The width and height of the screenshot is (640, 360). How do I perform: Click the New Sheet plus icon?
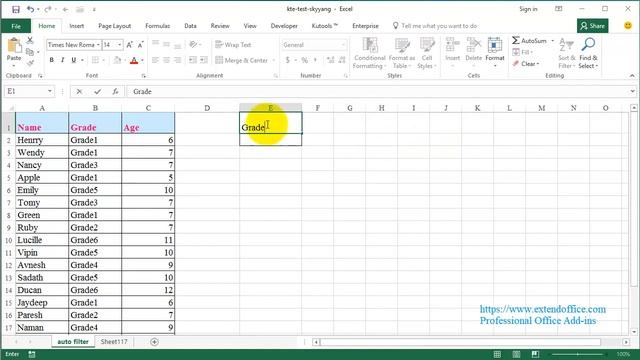[x=154, y=342]
